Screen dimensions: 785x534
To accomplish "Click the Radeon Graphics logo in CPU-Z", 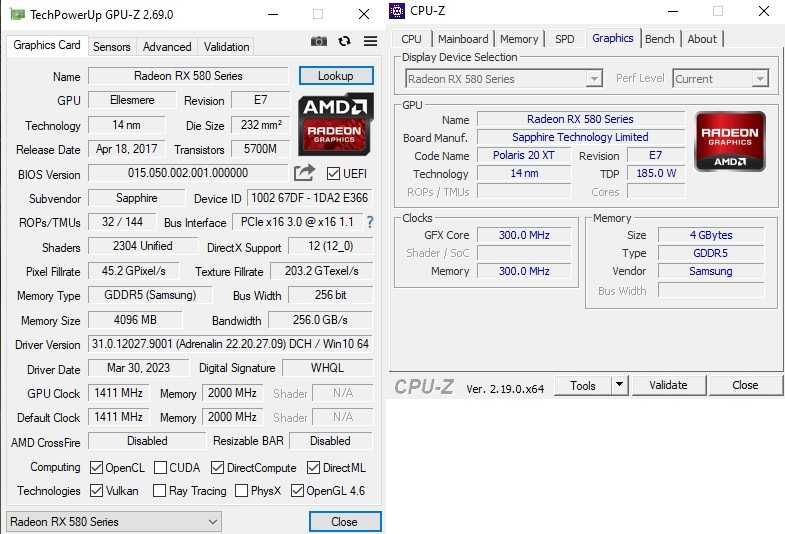I will click(x=730, y=142).
